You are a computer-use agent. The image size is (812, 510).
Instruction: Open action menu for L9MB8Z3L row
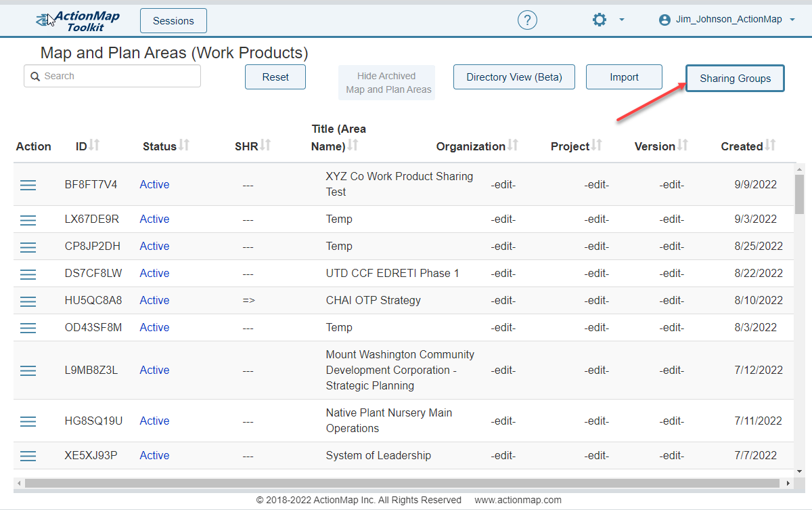[28, 370]
